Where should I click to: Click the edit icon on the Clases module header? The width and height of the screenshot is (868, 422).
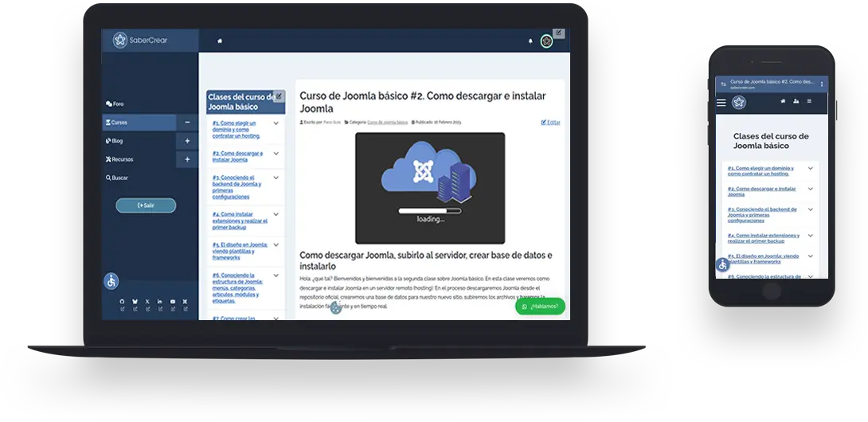pos(279,96)
